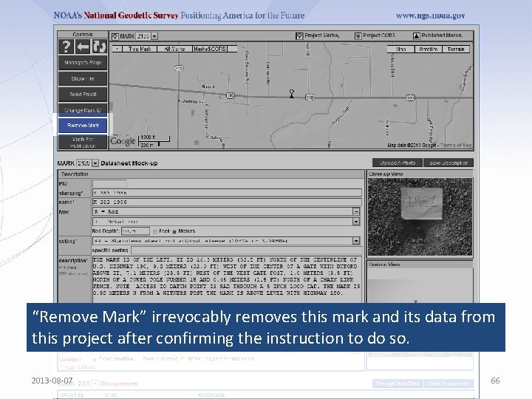Click the Google logo on the map
The height and width of the screenshot is (399, 532).
(x=123, y=140)
